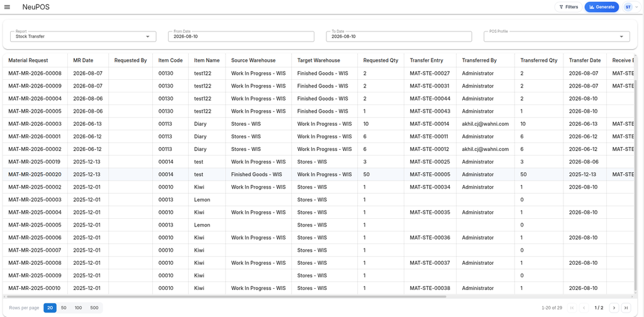Click transfer entry MAT-STE-00012
This screenshot has width=644, height=317.
tap(430, 149)
